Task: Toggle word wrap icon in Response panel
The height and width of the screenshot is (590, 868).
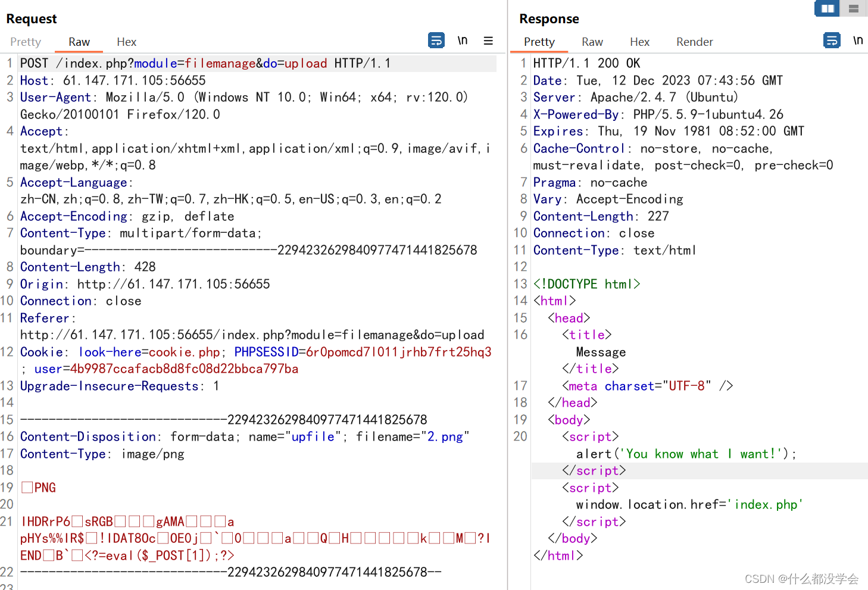Action: pos(832,40)
